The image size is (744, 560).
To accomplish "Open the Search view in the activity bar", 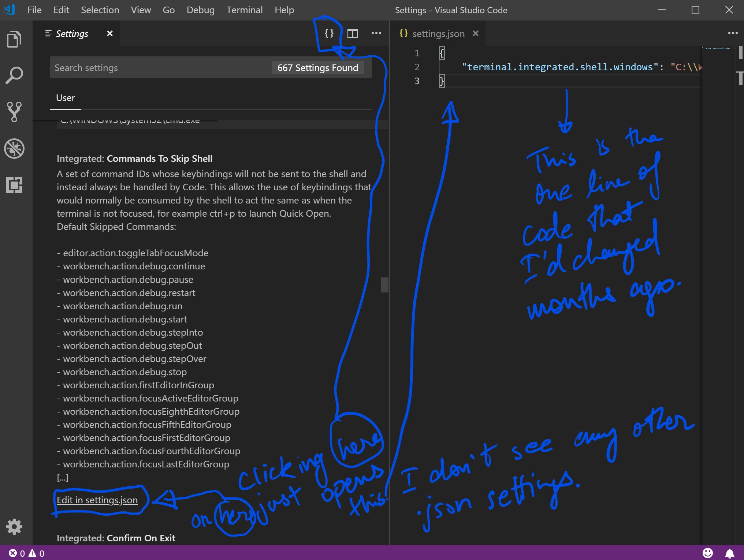I will (x=14, y=75).
